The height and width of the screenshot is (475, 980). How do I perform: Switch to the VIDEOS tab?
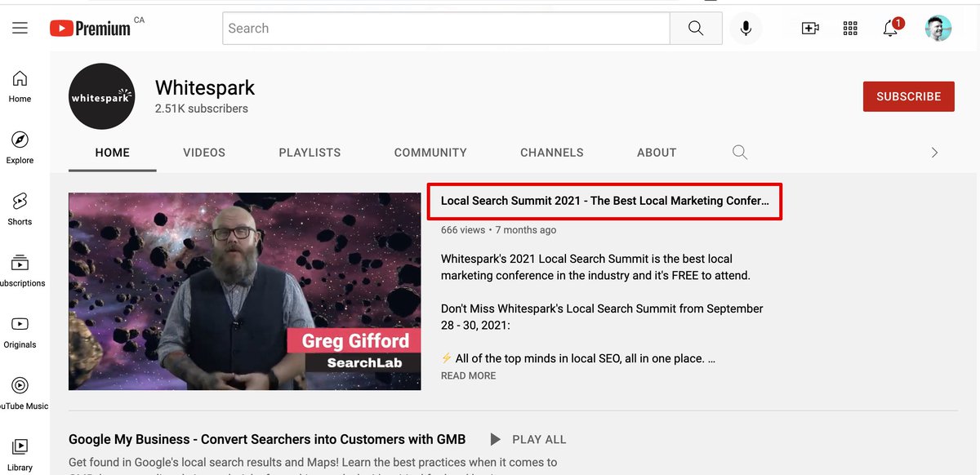(204, 153)
